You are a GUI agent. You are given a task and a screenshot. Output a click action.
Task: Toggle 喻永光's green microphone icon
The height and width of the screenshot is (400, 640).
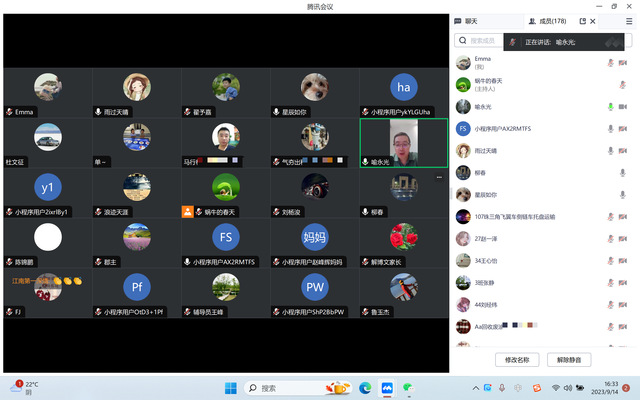tap(609, 106)
